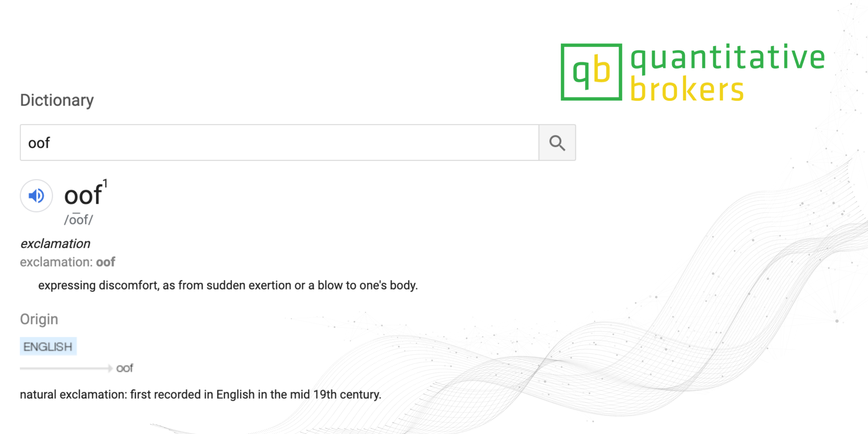
Task: Click the oof word in origin diagram
Action: point(125,368)
